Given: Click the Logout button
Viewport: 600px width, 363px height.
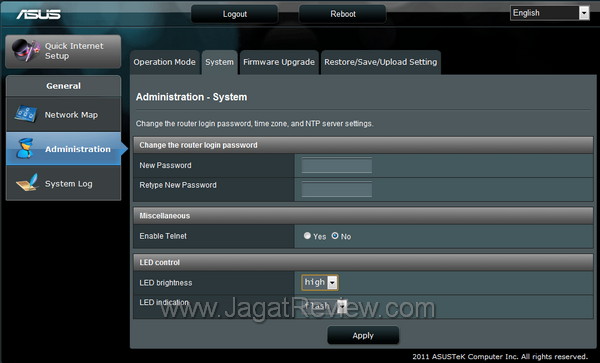Looking at the screenshot, I should pyautogui.click(x=235, y=14).
